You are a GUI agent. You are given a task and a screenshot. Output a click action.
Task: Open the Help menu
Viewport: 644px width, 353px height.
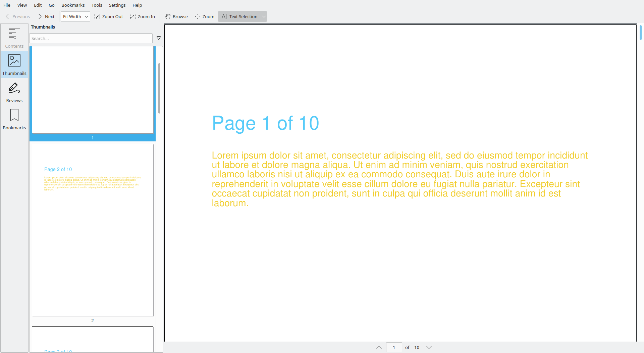coord(137,5)
